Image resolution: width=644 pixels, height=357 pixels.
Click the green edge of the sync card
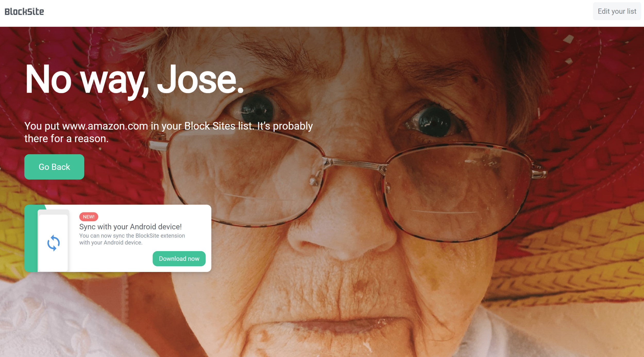[31, 238]
